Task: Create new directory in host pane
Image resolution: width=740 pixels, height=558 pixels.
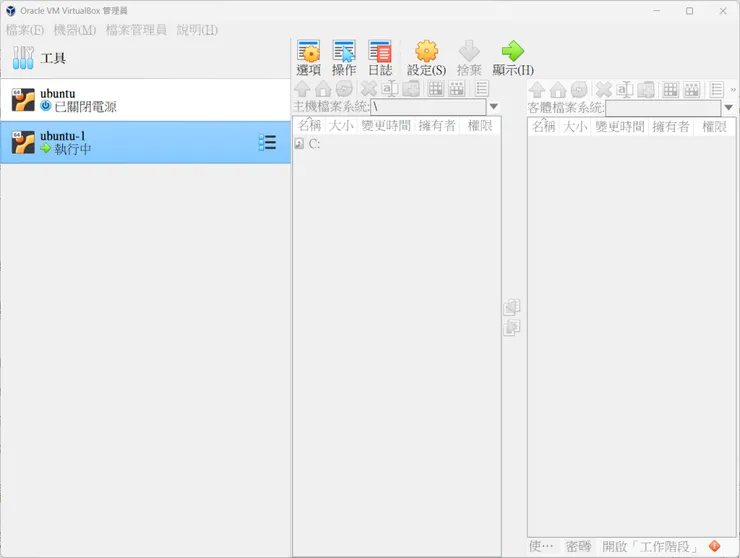Action: pyautogui.click(x=411, y=89)
